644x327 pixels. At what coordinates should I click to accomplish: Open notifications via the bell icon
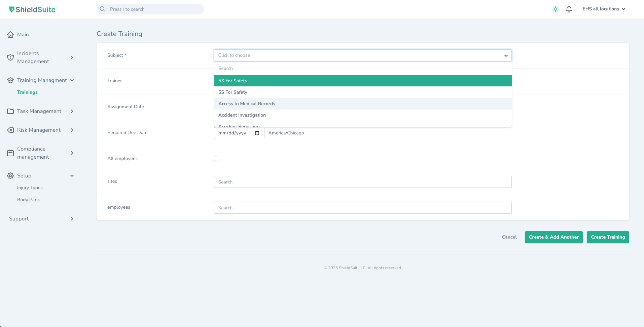coord(569,9)
